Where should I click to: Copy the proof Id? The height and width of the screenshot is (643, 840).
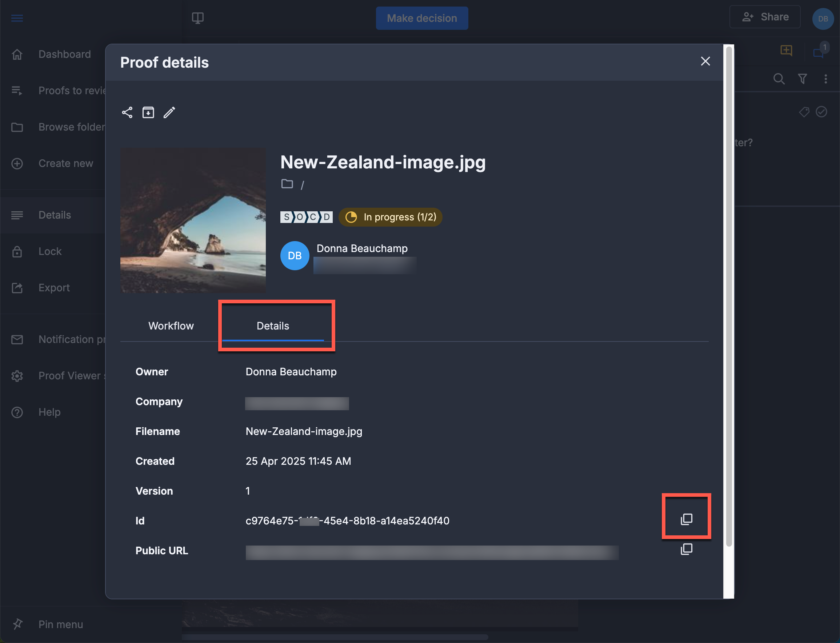tap(686, 519)
